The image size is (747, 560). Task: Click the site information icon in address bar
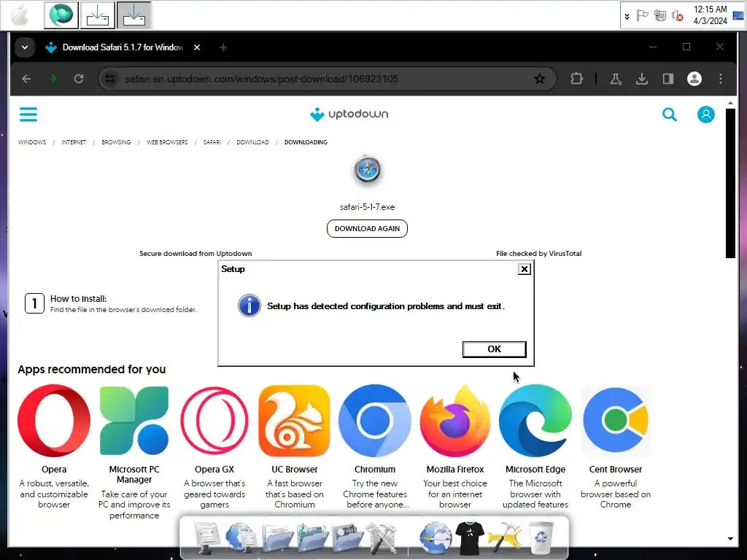click(110, 79)
